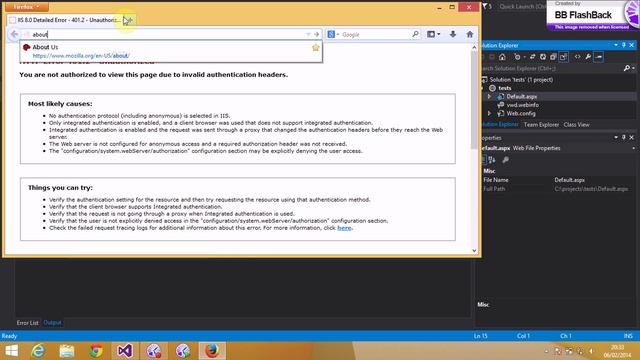The image size is (640, 360).
Task: Open the Output tab in Visual Studio
Action: 52,323
